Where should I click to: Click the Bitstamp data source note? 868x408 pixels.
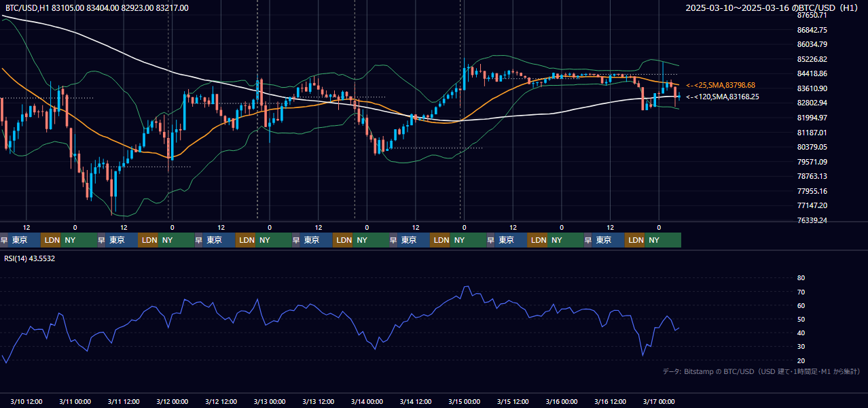[761, 371]
